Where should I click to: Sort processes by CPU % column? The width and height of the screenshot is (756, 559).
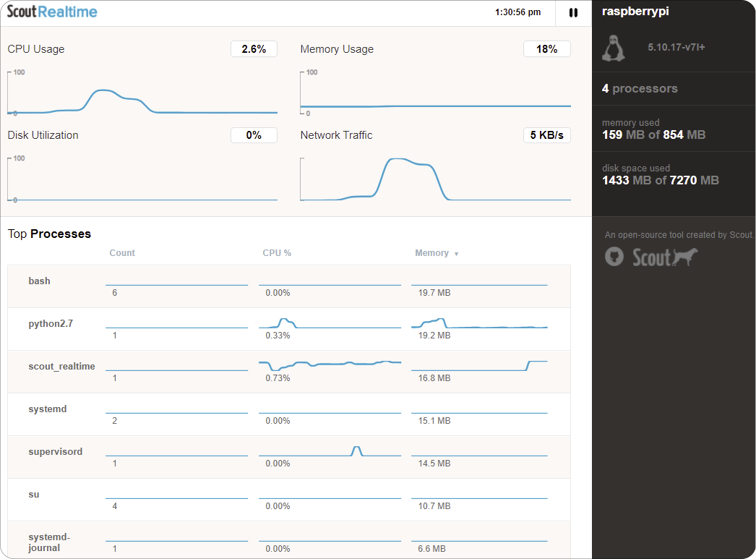point(277,253)
